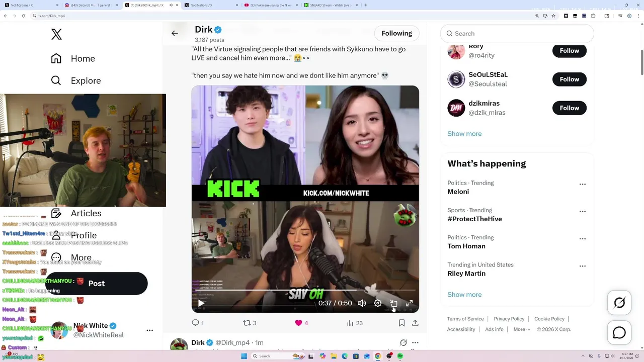This screenshot has height=362, width=644.
Task: Open more options for Meloni trend
Action: coord(582,184)
